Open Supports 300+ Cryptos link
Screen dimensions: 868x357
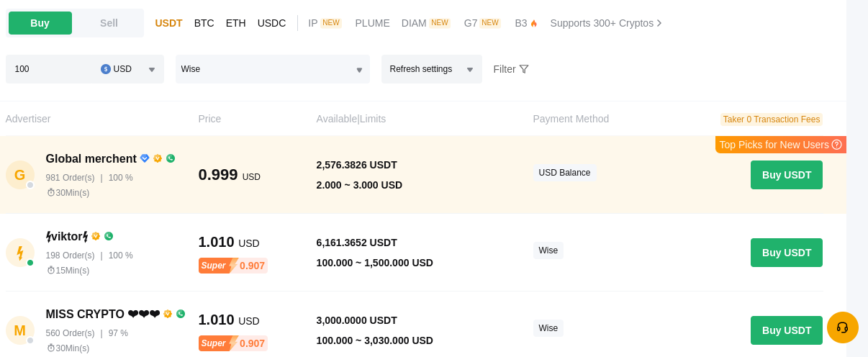click(x=606, y=23)
